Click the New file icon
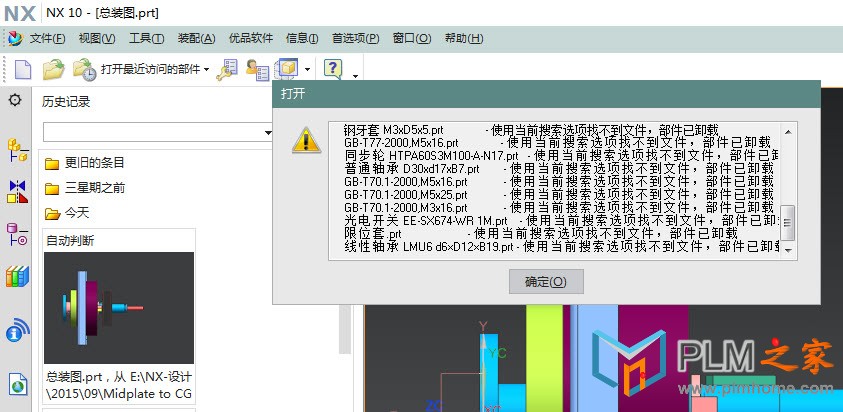 23,69
